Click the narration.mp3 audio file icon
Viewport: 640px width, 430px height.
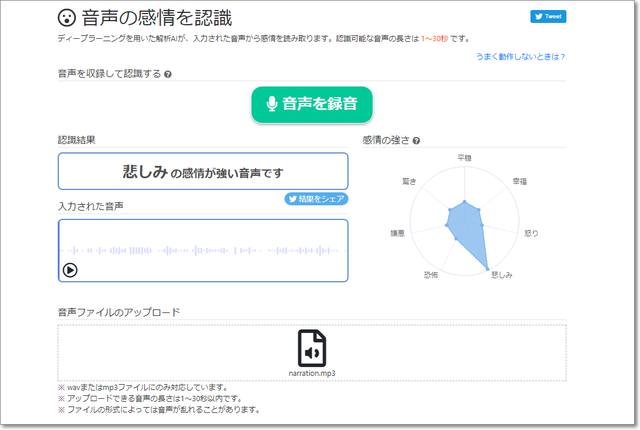coord(312,348)
